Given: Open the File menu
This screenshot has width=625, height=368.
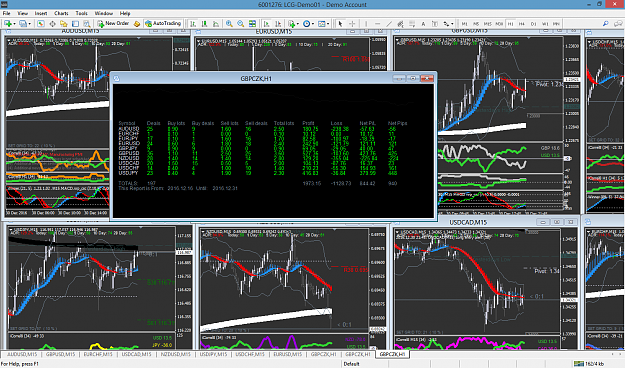Looking at the screenshot, I should tap(6, 13).
